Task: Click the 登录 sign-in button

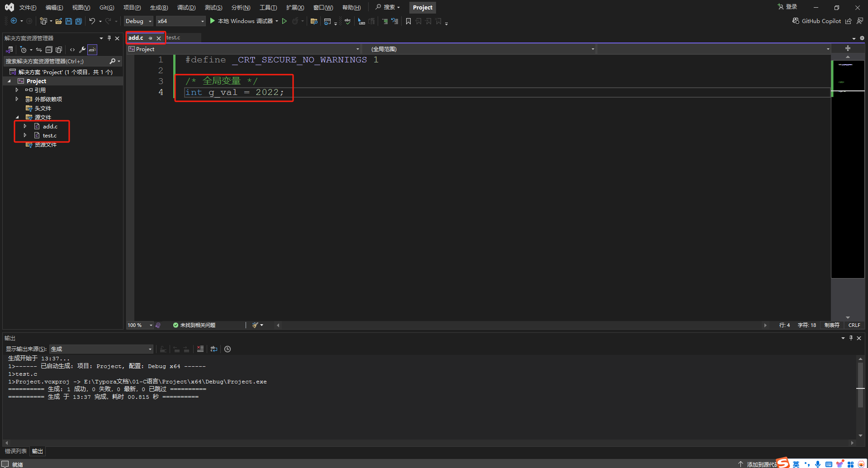Action: tap(787, 7)
